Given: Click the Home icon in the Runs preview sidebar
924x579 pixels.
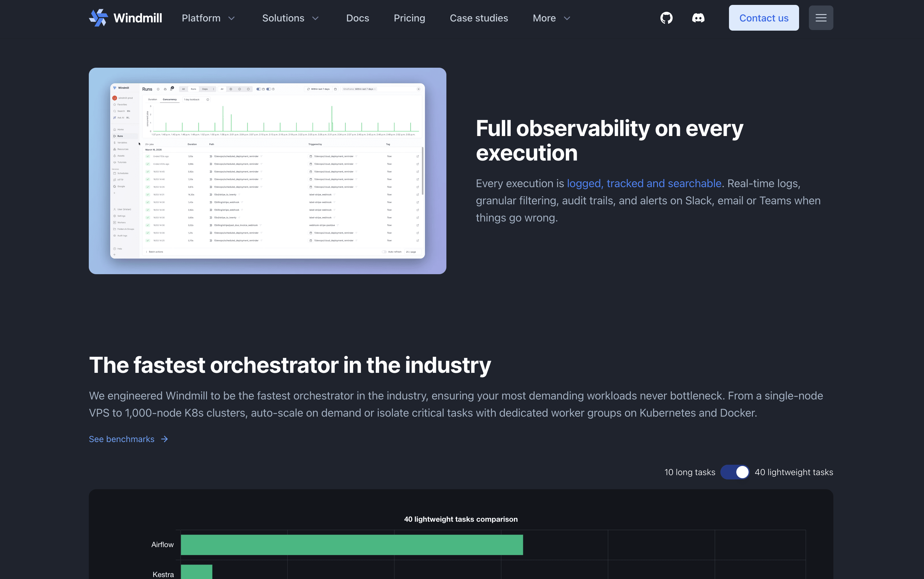Looking at the screenshot, I should tap(115, 129).
